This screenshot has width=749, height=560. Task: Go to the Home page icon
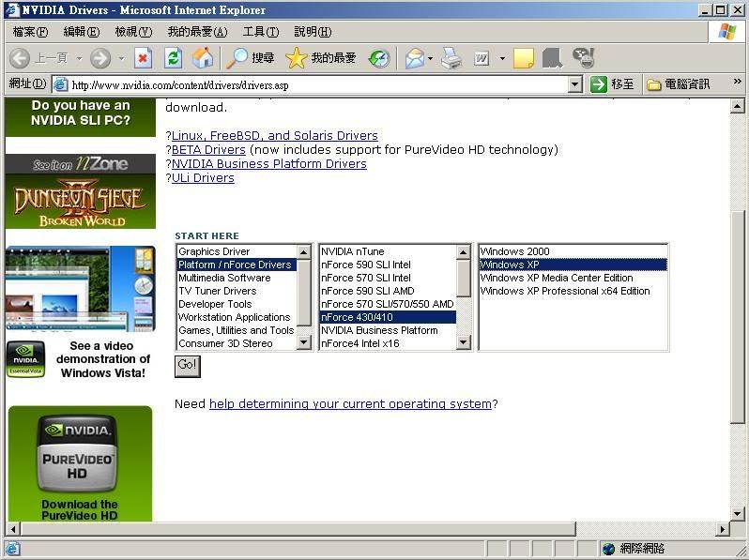203,58
